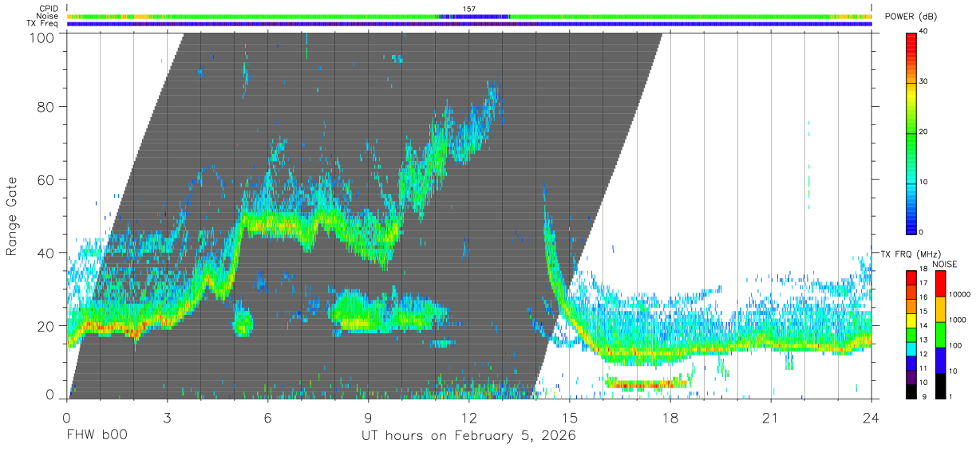980x452 pixels.
Task: Click the 40 label on the power scale
Action: tap(923, 31)
